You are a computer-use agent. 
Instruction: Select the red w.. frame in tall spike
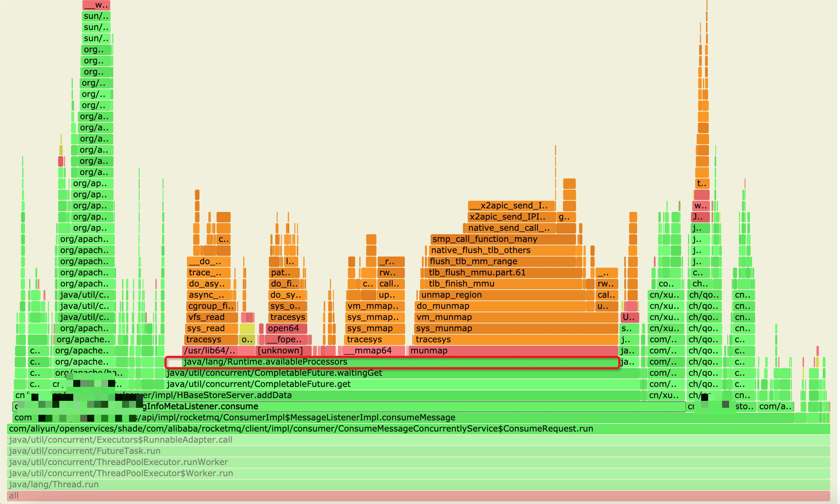(701, 206)
